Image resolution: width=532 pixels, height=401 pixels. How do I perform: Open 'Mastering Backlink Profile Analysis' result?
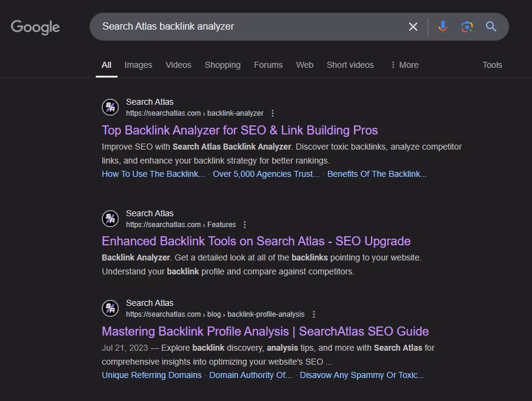(265, 331)
